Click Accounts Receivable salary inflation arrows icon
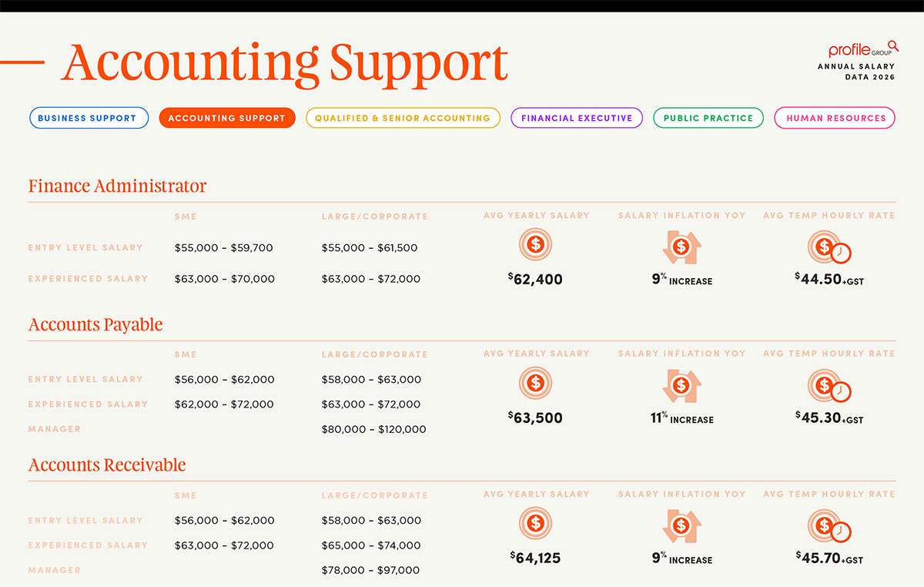 tap(681, 526)
